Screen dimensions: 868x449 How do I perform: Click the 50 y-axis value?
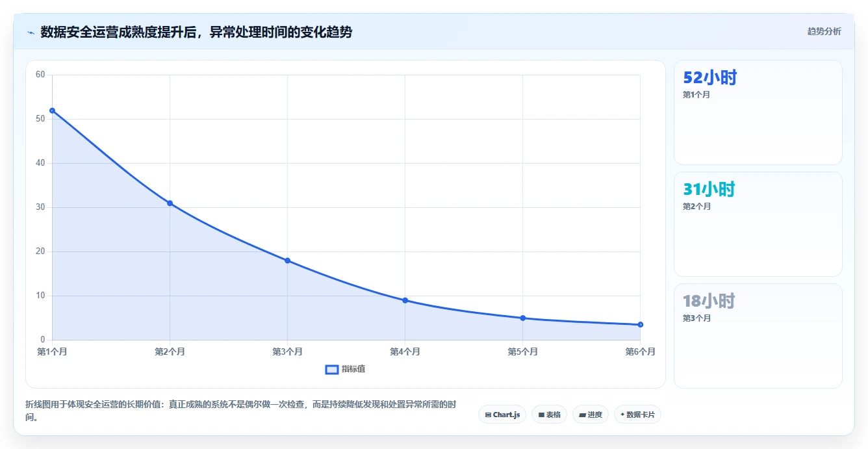pyautogui.click(x=40, y=119)
